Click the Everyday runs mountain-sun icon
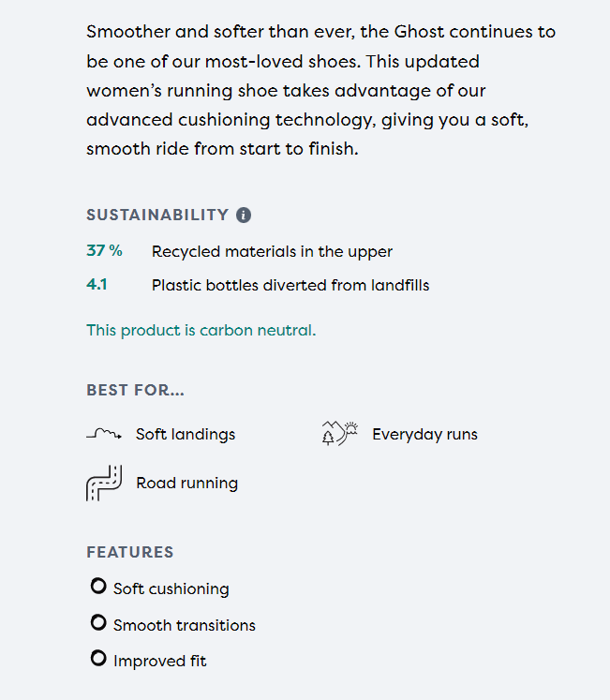The image size is (610, 700). coord(339,433)
